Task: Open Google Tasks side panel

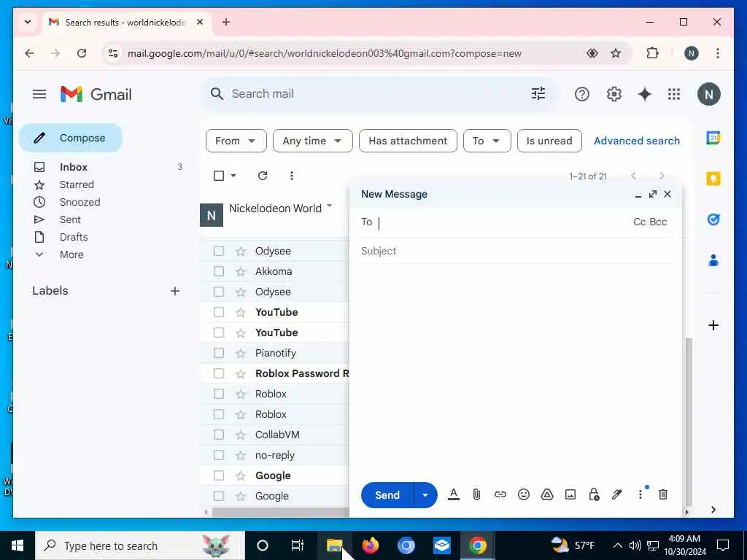Action: pos(713,219)
